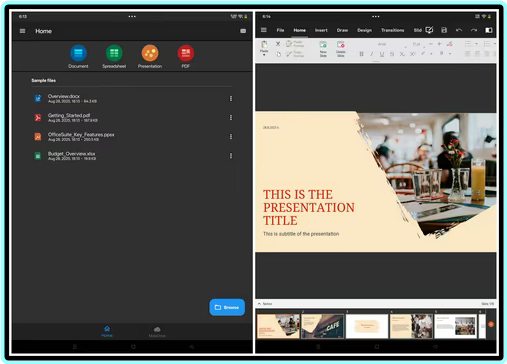Expand the Notes panel
Viewport: 507px width, 364px height.
coord(265,304)
